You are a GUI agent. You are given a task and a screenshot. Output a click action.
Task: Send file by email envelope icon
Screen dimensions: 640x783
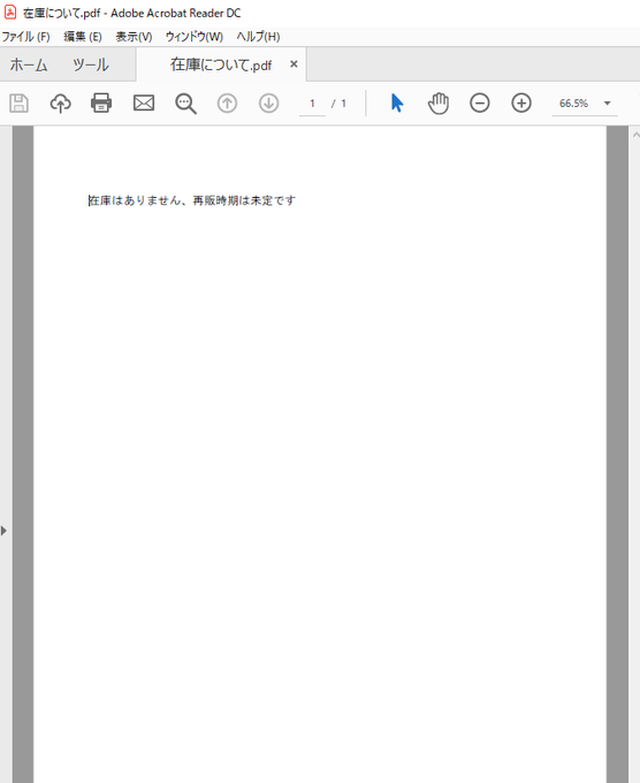pos(144,103)
